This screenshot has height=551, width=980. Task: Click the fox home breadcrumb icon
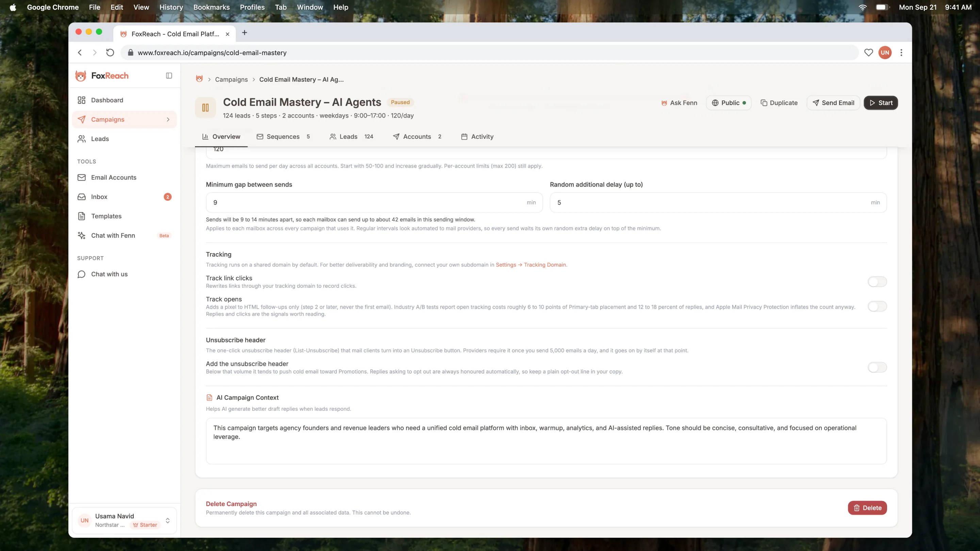[199, 79]
